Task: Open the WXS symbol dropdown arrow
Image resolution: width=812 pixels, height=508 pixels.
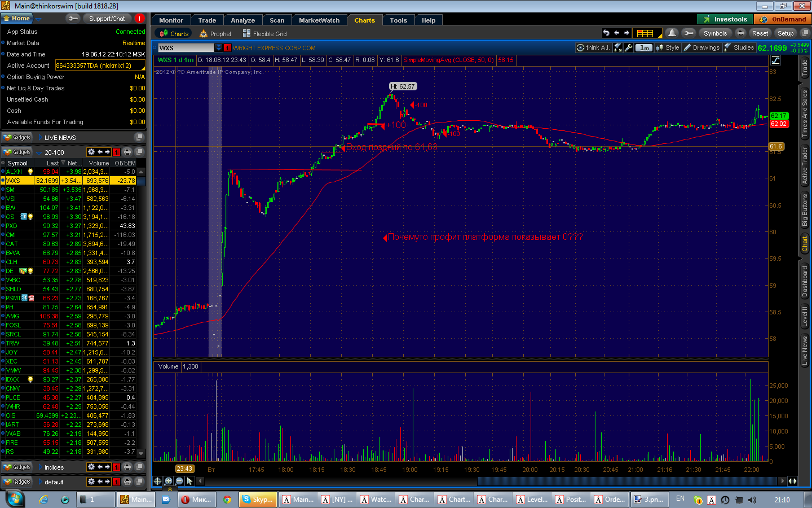Action: 219,48
